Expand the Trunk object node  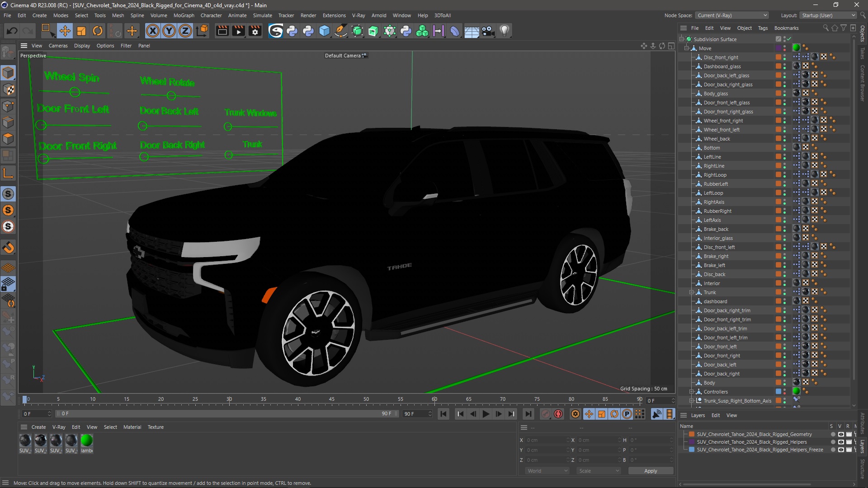(x=692, y=292)
